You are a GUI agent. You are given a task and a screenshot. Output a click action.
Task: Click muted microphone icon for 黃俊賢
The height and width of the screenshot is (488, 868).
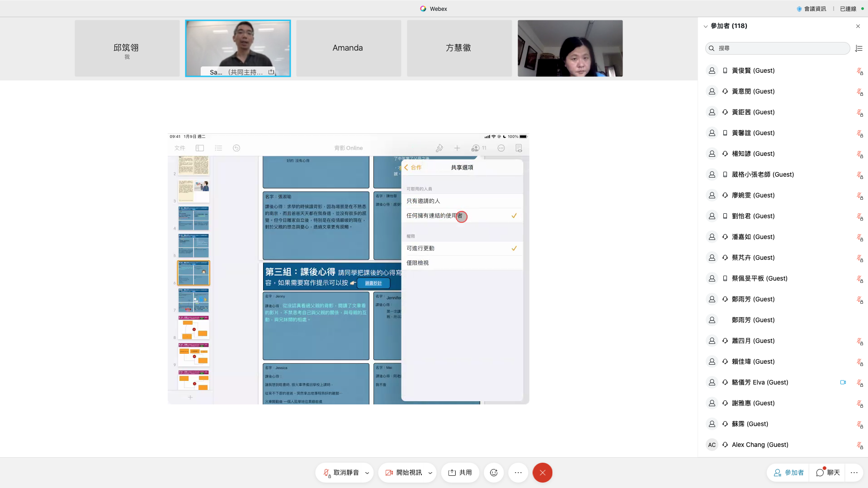coord(859,71)
